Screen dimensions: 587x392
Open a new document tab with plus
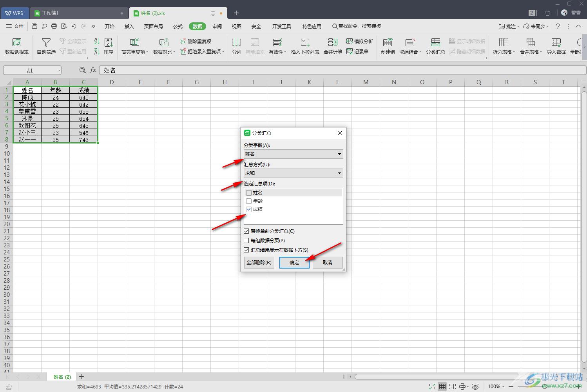(236, 13)
